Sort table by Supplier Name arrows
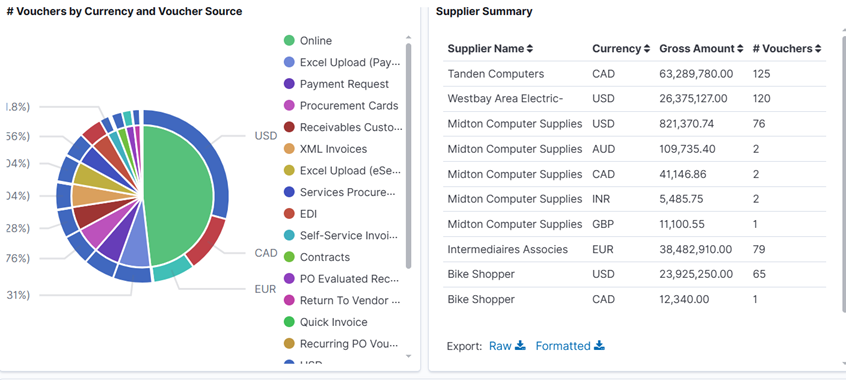This screenshot has width=846, height=380. (530, 49)
